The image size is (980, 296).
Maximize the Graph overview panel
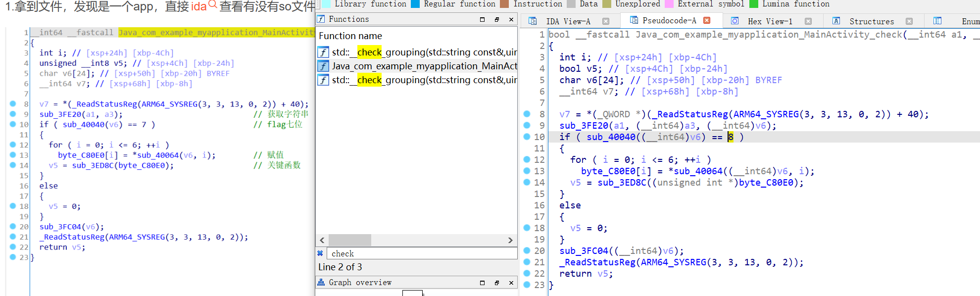click(482, 283)
